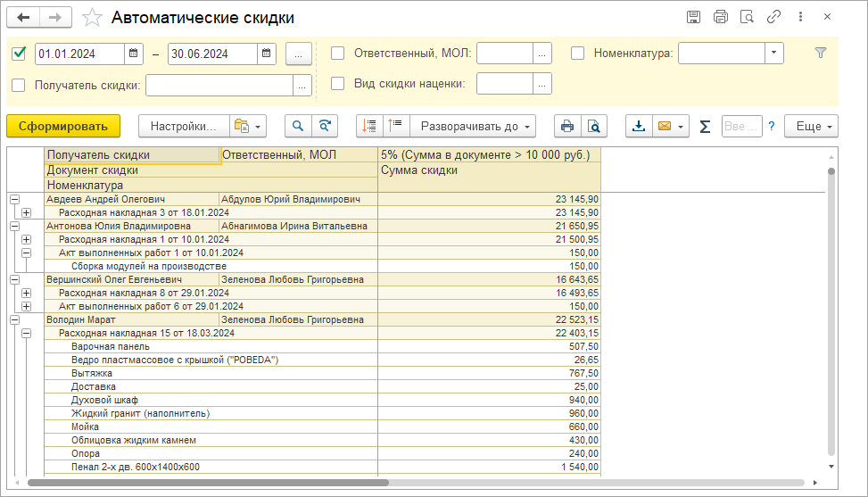This screenshot has height=497, width=868.
Task: Open the Разворачивать до dropdown
Action: pyautogui.click(x=476, y=127)
